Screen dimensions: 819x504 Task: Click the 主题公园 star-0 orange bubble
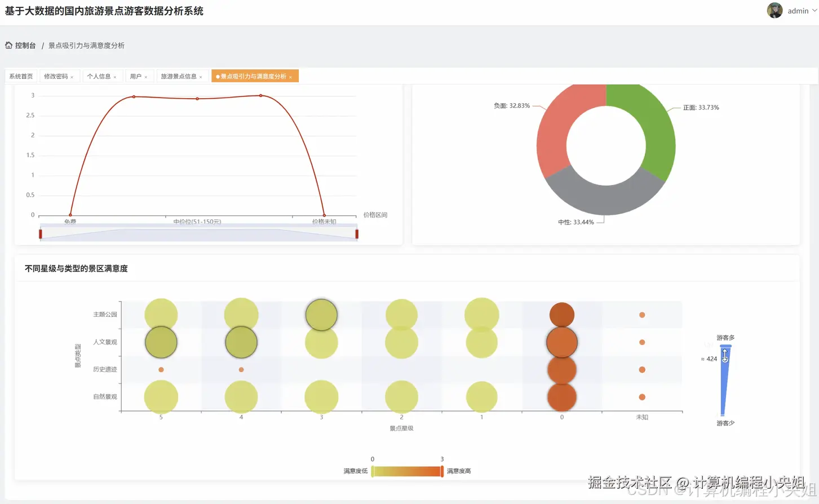tap(562, 315)
